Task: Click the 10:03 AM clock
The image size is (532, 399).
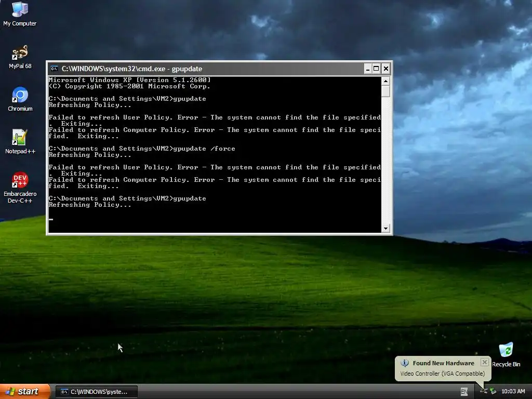Action: pos(513,392)
